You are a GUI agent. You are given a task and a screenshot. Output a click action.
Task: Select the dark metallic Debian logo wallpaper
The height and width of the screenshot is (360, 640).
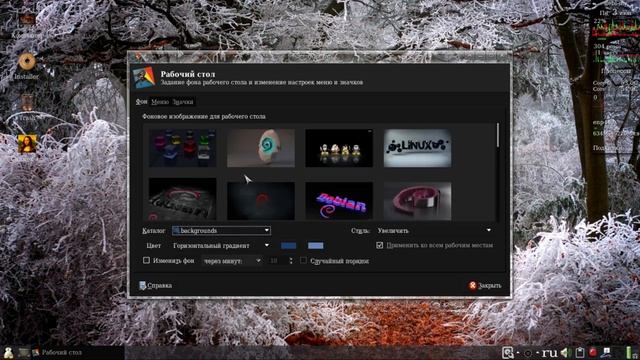click(182, 199)
